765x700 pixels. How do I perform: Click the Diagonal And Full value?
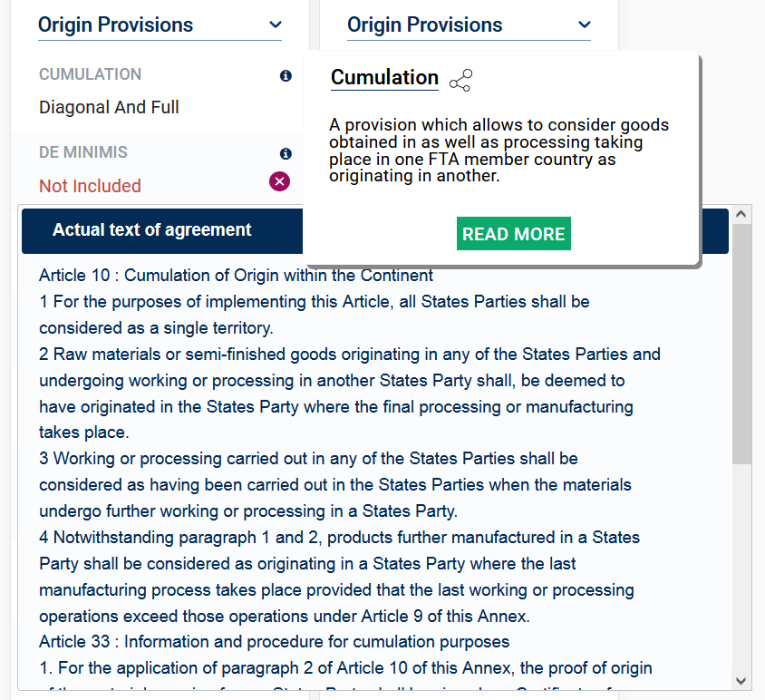point(109,107)
